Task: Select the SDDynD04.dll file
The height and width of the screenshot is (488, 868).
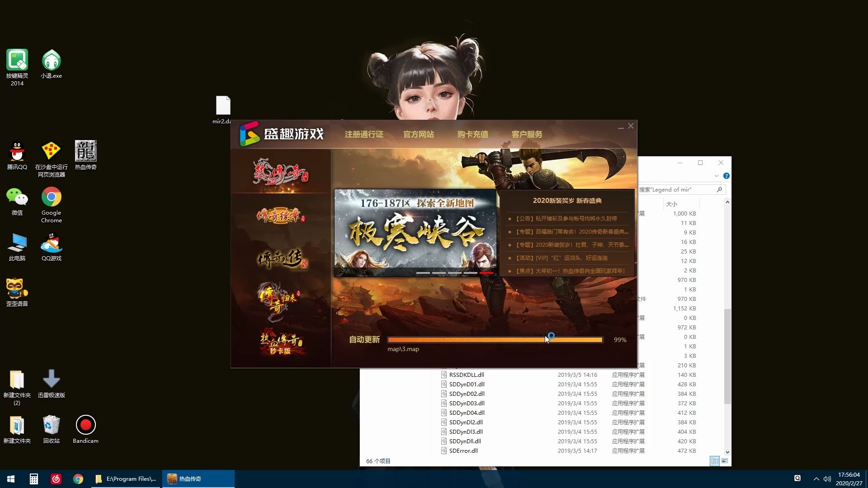Action: [467, 413]
